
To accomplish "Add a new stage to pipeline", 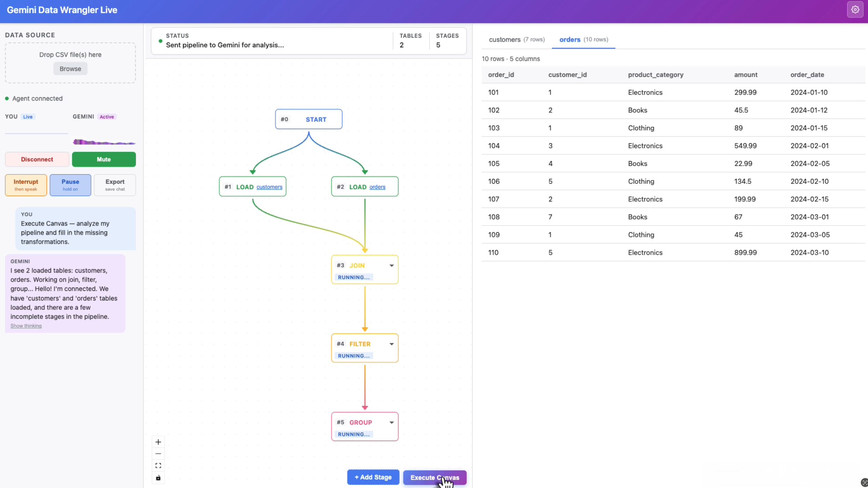I will click(x=373, y=477).
